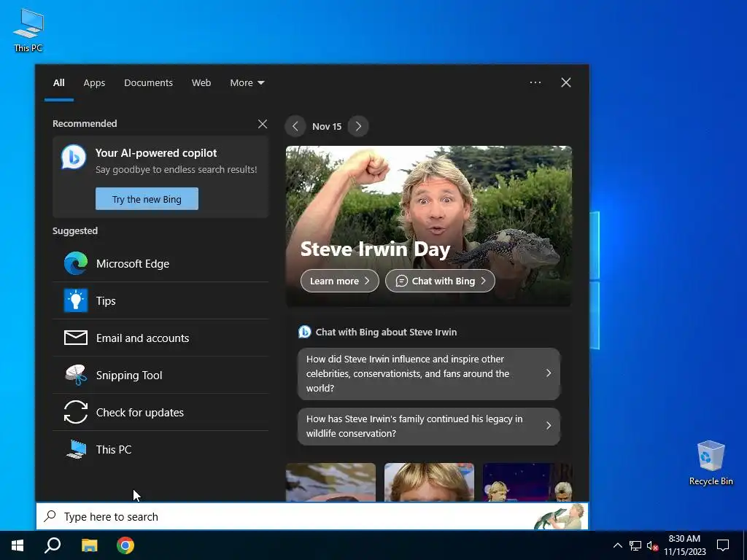Open the Steve Irwin face thumbnail
The height and width of the screenshot is (560, 747).
tap(429, 482)
